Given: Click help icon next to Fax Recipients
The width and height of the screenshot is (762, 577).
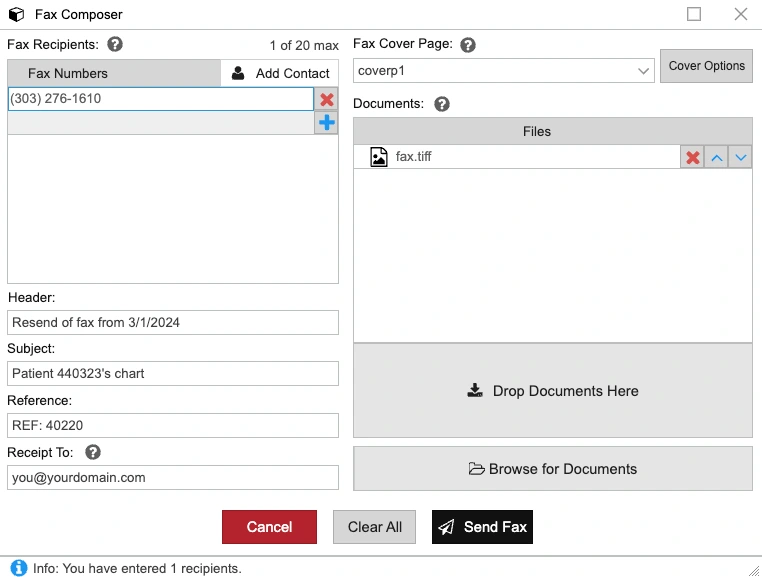Looking at the screenshot, I should click(115, 45).
